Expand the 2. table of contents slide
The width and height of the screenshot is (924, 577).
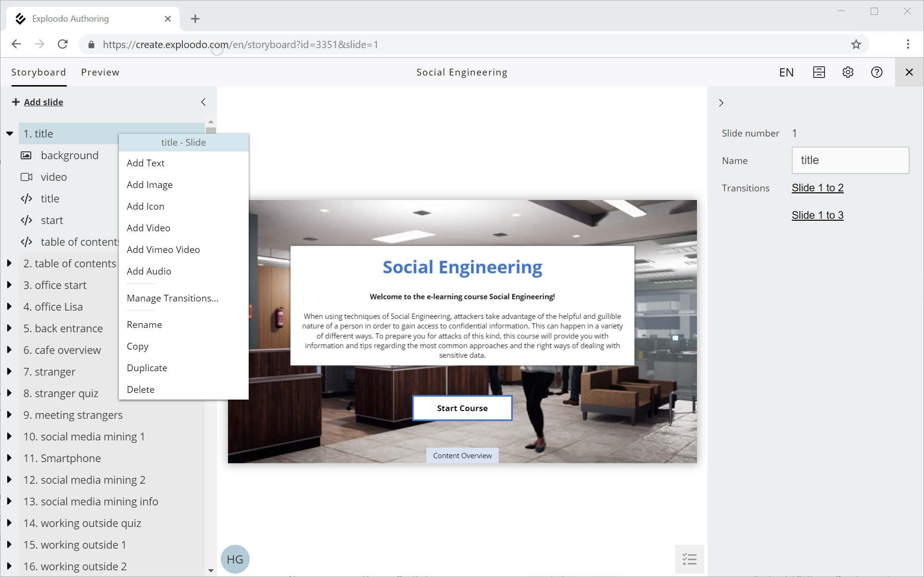pos(9,263)
